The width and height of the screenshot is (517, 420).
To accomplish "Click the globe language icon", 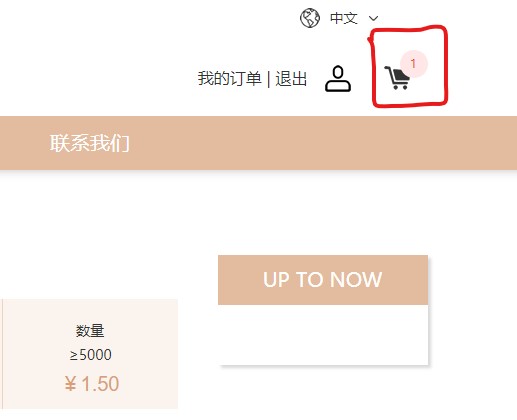I will tap(310, 18).
